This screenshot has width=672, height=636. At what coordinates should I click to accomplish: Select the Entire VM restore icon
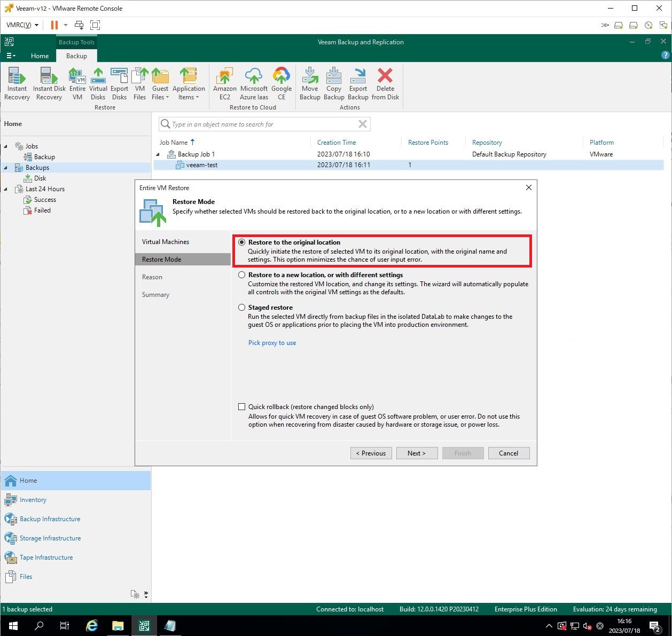(x=77, y=83)
